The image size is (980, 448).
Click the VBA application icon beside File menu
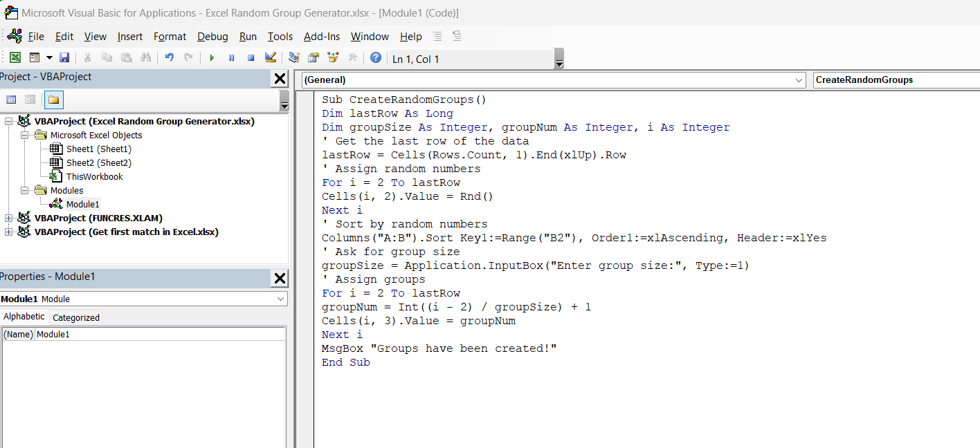(x=15, y=36)
